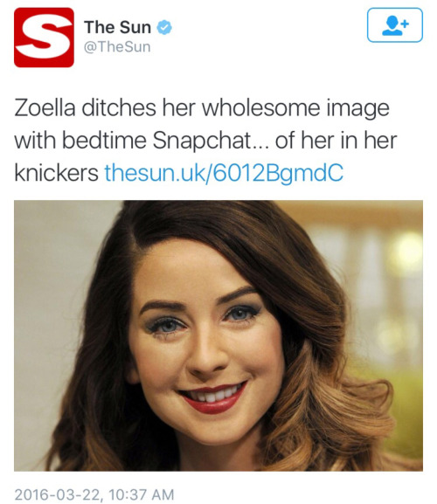This screenshot has width=437, height=504.
Task: Click the blue verified checkmark badge
Action: pyautogui.click(x=164, y=27)
